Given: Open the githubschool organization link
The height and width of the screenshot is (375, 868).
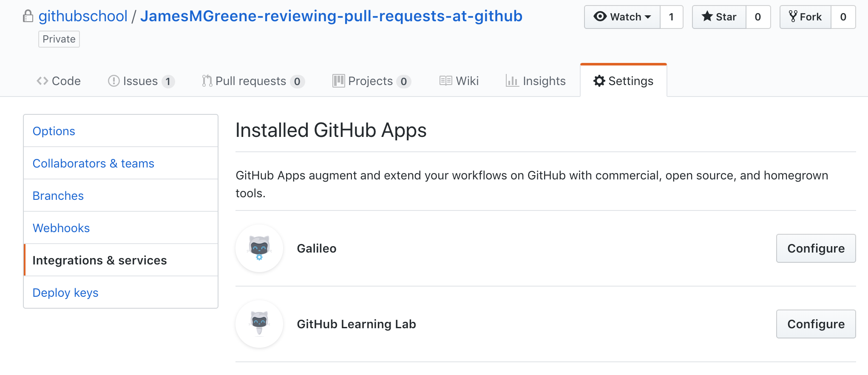Looking at the screenshot, I should coord(83,16).
